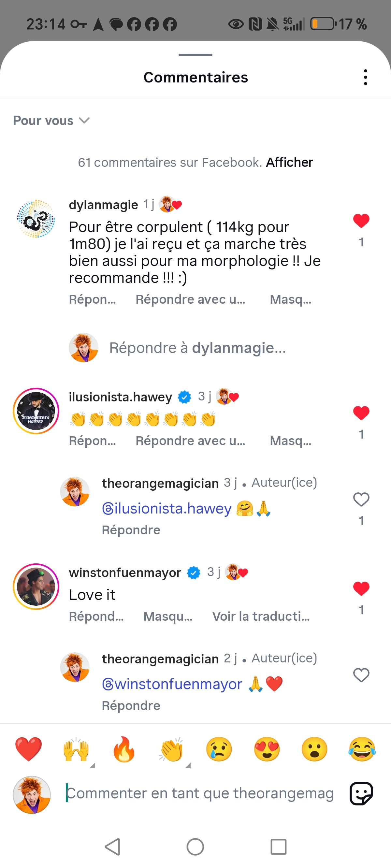
Task: Open the three-dot comments options menu
Action: [x=365, y=78]
